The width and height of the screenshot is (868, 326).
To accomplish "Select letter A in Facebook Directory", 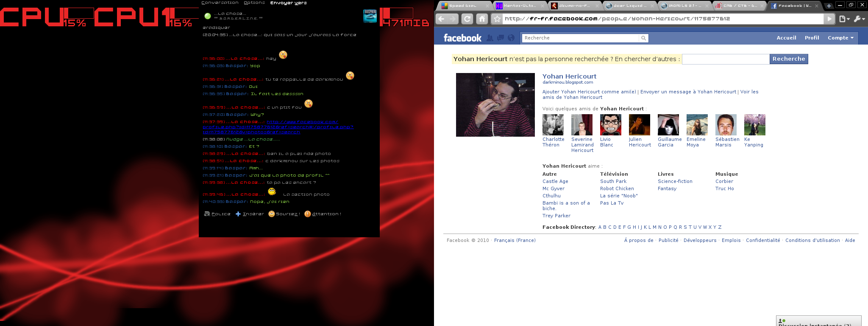I will tap(600, 227).
